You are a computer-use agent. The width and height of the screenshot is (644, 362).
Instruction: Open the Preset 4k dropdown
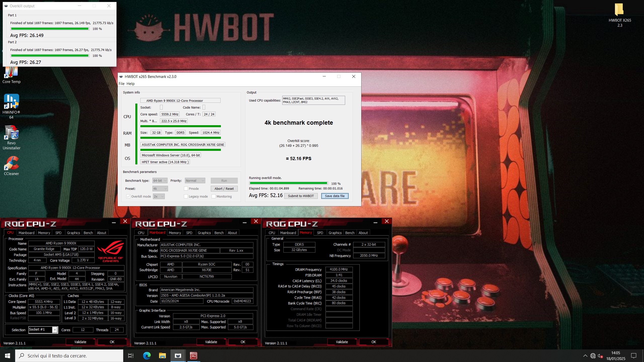(x=160, y=189)
